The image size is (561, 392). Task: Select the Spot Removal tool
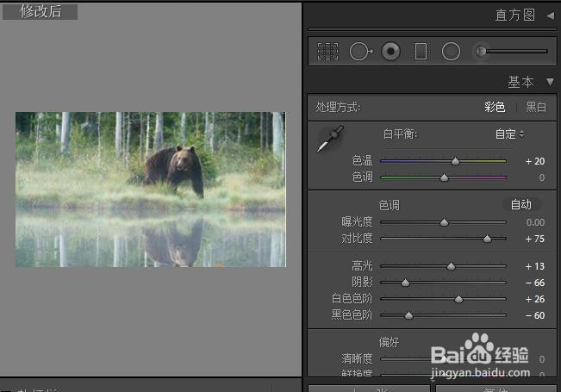(x=360, y=52)
